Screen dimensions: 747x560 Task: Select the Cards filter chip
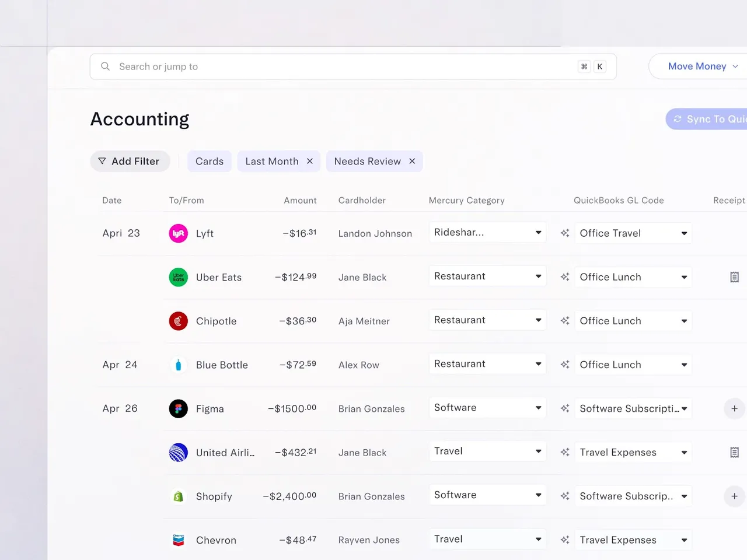coord(210,161)
